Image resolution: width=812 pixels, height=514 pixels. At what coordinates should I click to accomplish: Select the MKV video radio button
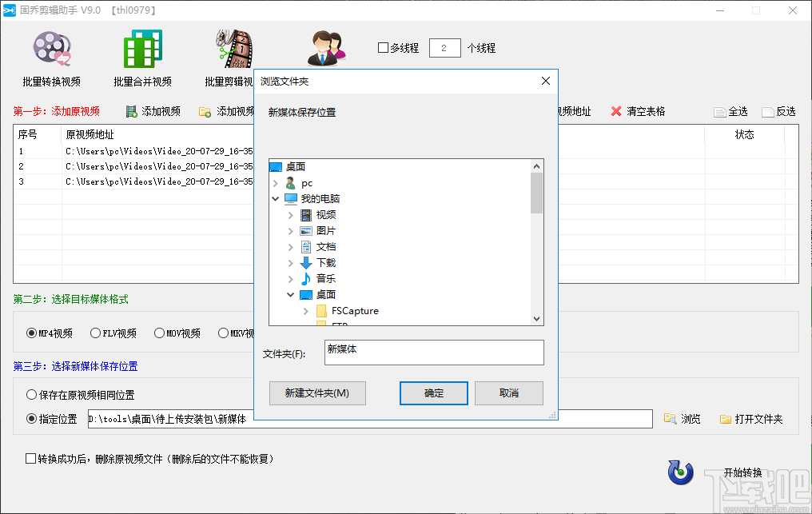[x=223, y=333]
